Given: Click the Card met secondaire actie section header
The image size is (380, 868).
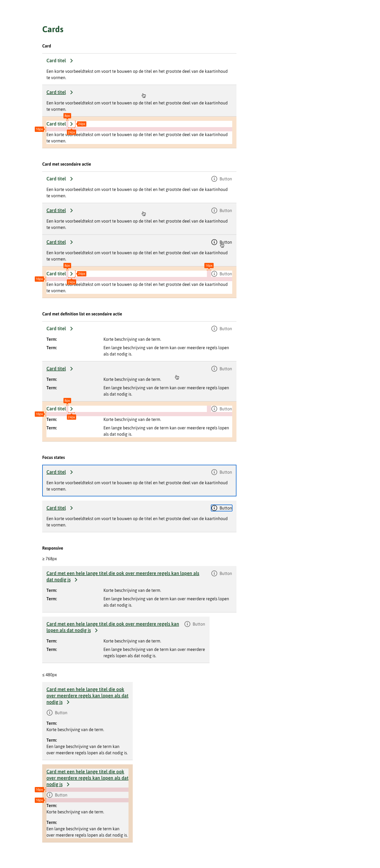Looking at the screenshot, I should click(x=66, y=164).
